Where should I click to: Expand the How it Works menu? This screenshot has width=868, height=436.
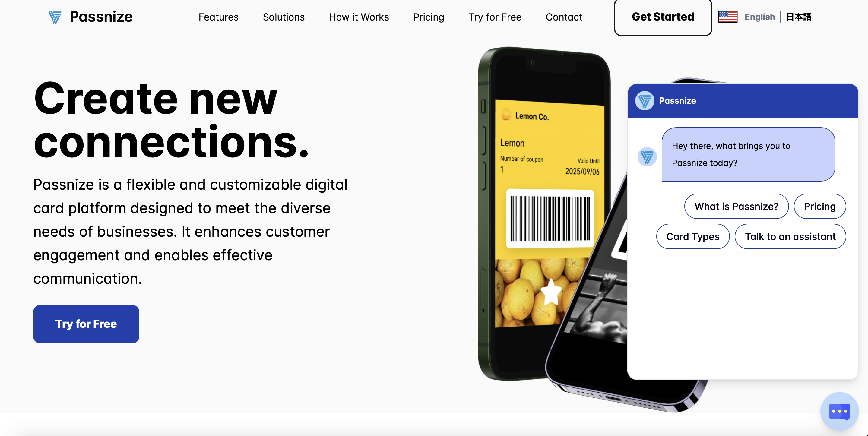(359, 17)
